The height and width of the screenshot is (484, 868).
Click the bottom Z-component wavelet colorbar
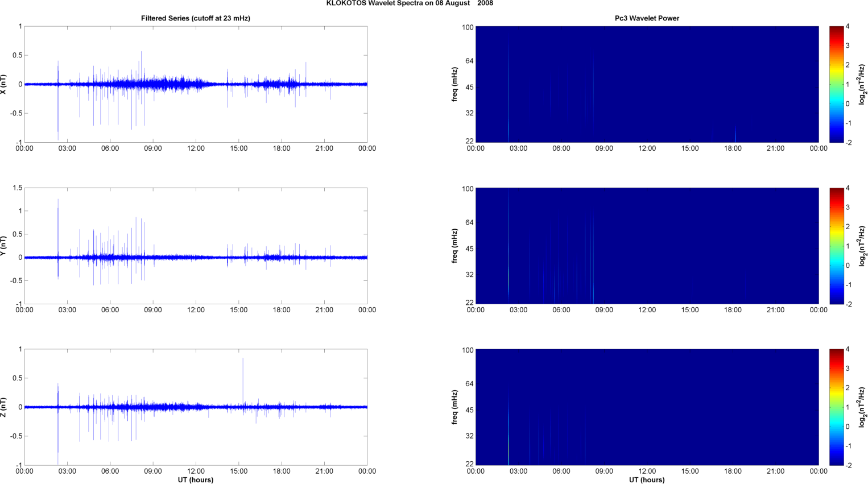pos(836,407)
